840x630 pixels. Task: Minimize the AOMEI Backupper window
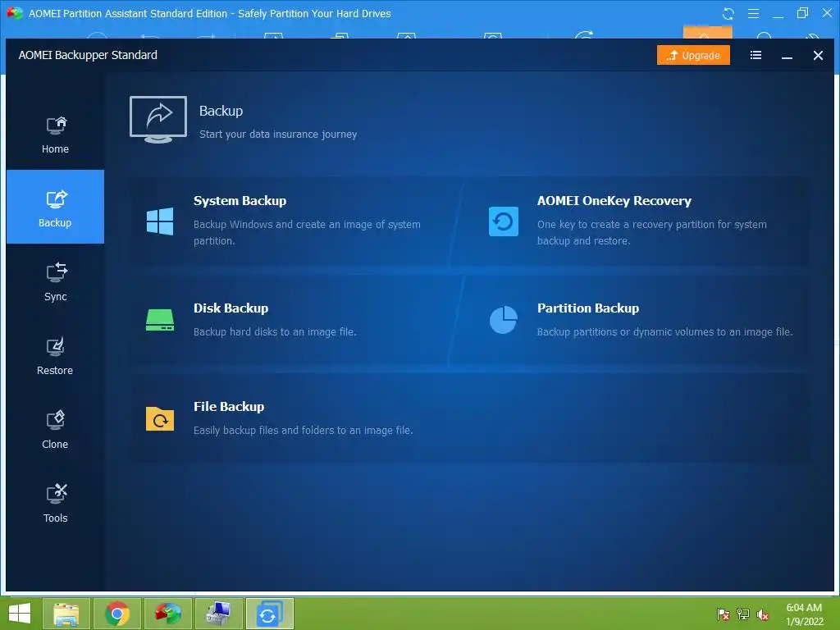click(787, 55)
